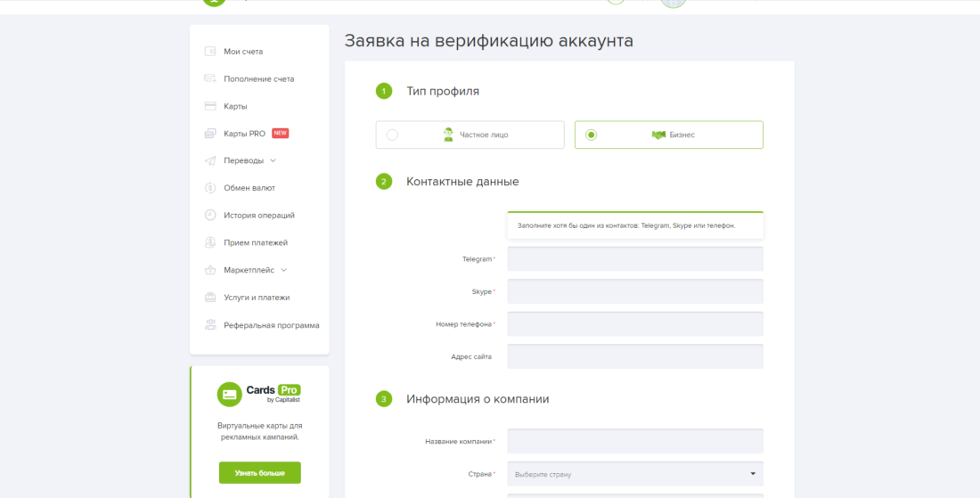Expand the Маркетплейс submenu chevron

click(283, 270)
